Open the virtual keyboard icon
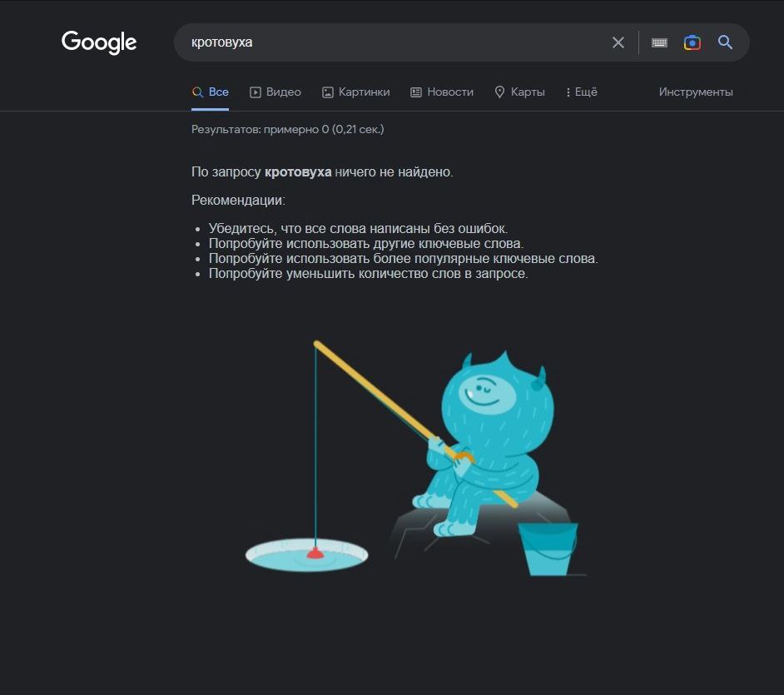This screenshot has height=695, width=784. (659, 42)
